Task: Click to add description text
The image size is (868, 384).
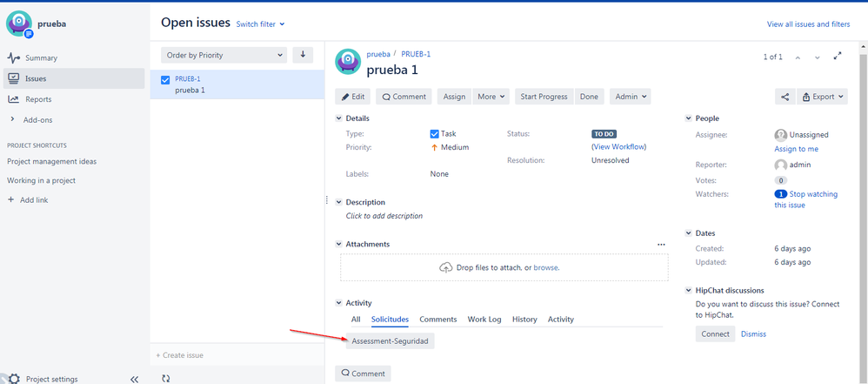Action: pyautogui.click(x=384, y=216)
